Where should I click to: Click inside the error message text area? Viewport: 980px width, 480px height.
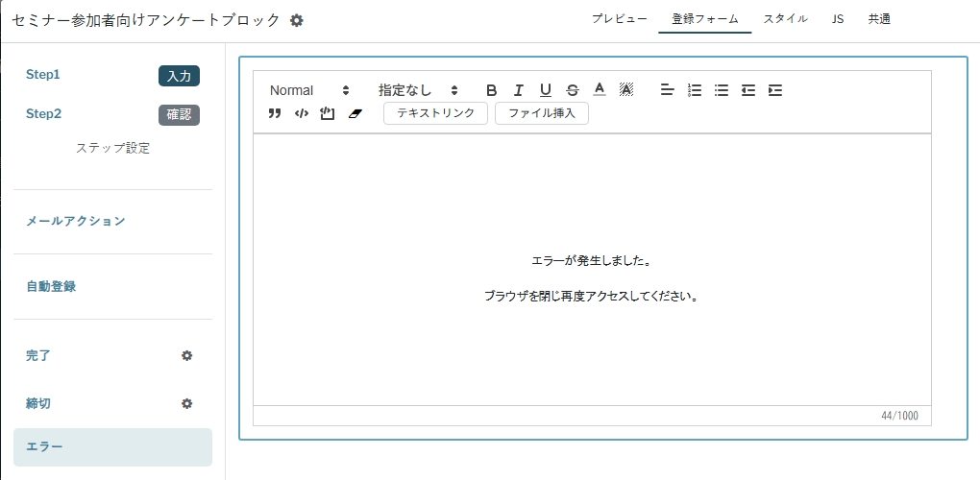point(591,278)
